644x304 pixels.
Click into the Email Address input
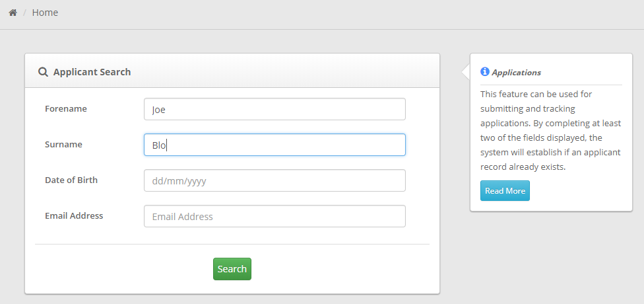point(274,216)
